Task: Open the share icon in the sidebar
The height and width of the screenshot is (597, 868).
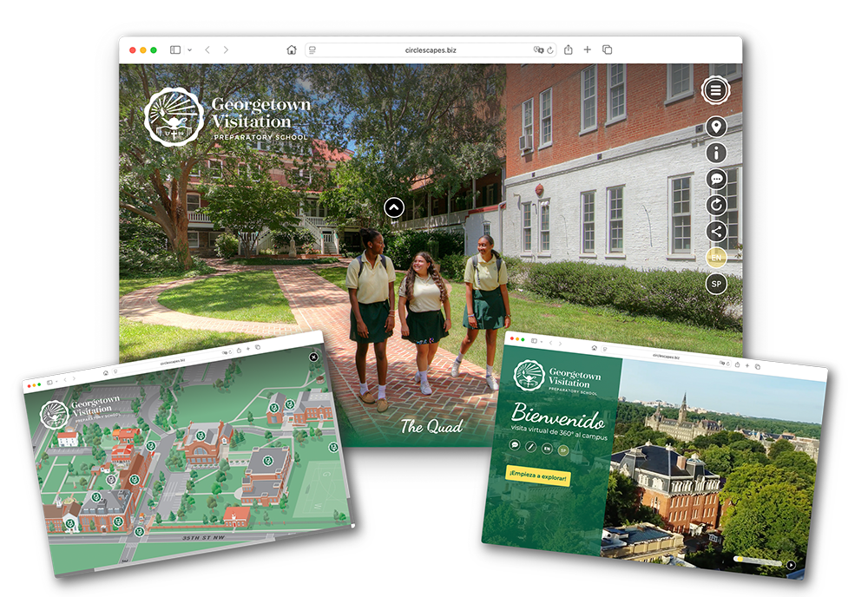Action: click(716, 232)
